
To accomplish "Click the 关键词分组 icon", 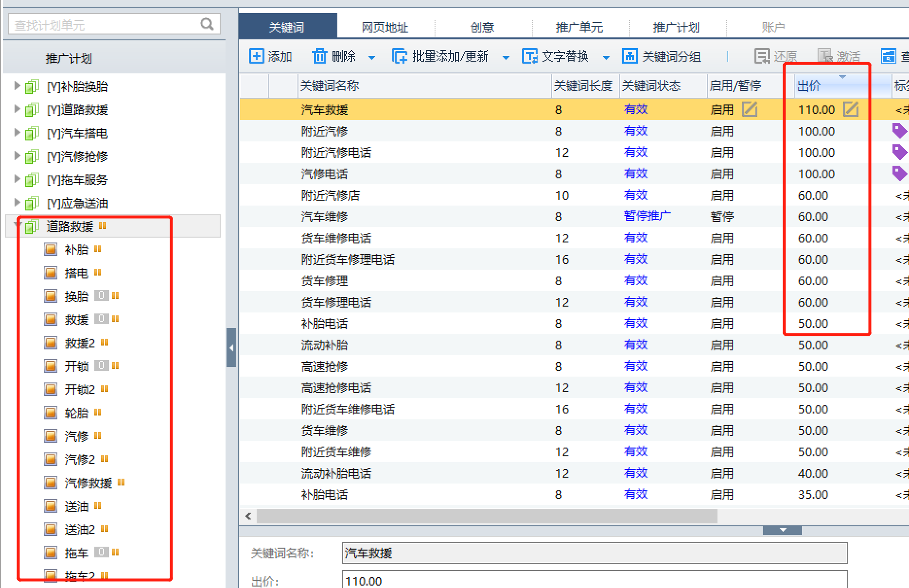I will pos(629,56).
